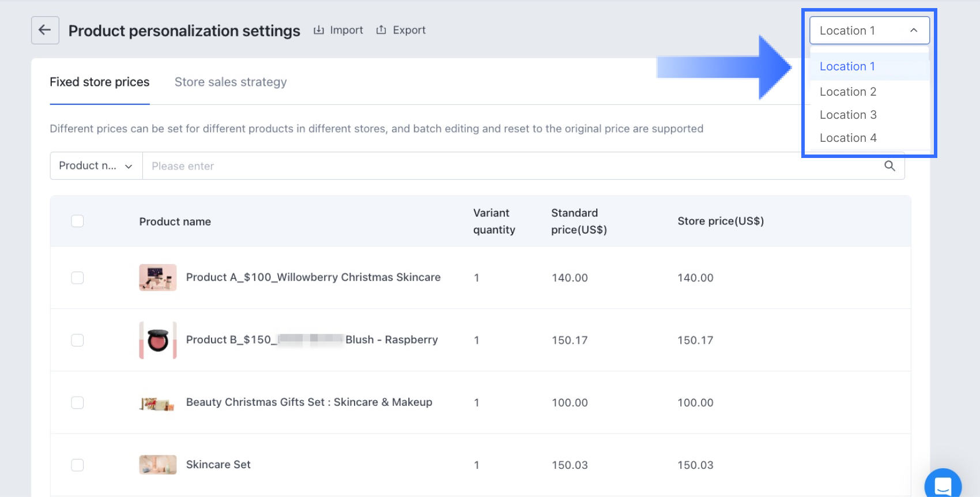Click the back arrow button

(45, 31)
